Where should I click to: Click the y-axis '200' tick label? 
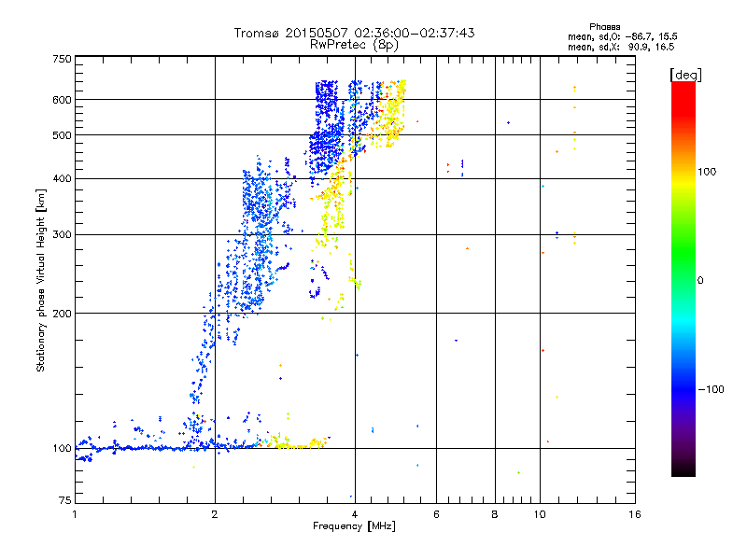62,314
